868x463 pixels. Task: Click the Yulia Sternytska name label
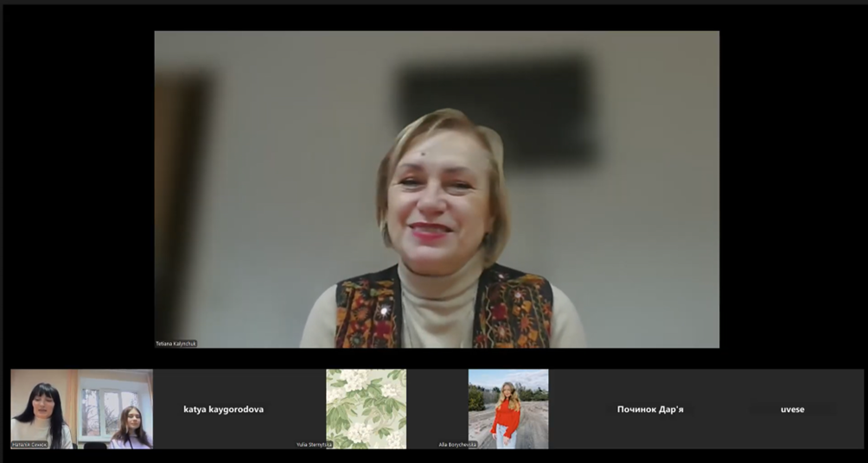click(315, 445)
